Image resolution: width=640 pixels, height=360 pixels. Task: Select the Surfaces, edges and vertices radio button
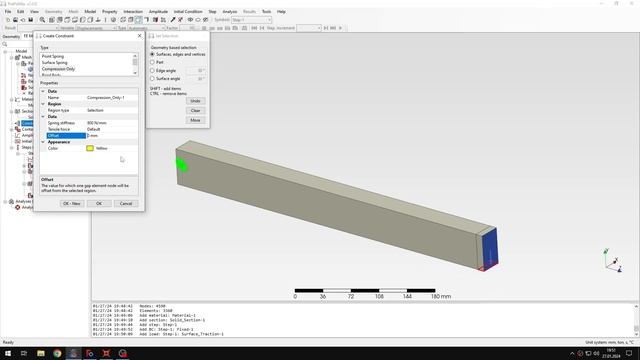(152, 54)
